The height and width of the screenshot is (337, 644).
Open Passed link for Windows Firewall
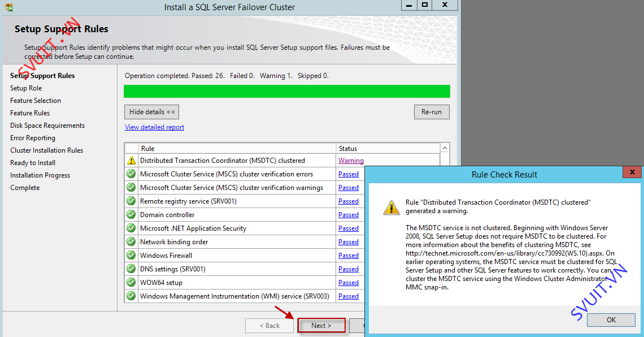pos(349,255)
